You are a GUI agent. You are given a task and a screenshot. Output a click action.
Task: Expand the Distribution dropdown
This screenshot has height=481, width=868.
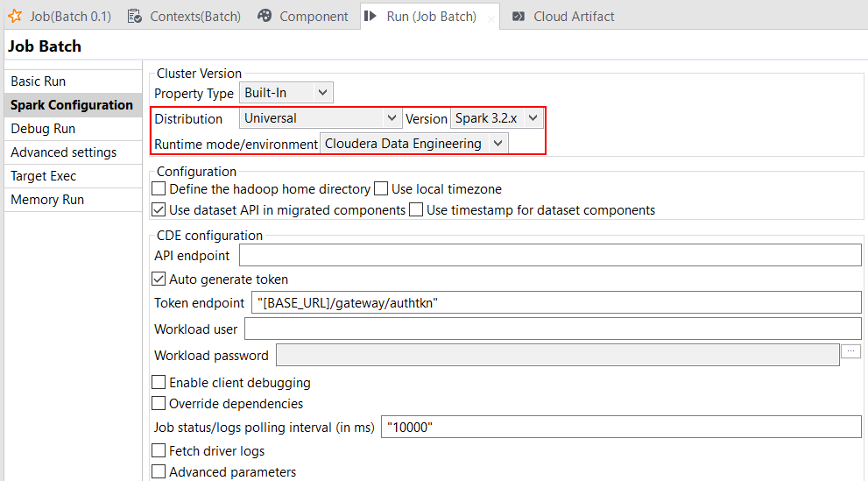pos(321,118)
